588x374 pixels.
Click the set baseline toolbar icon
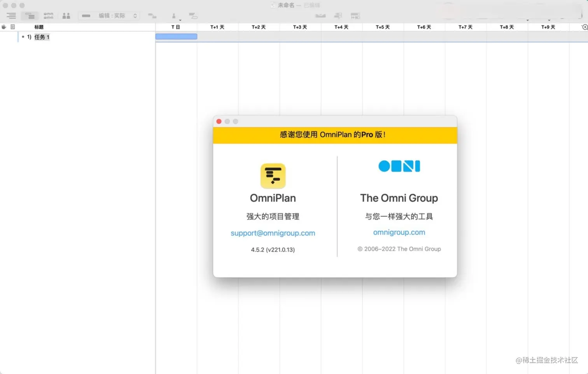[355, 16]
